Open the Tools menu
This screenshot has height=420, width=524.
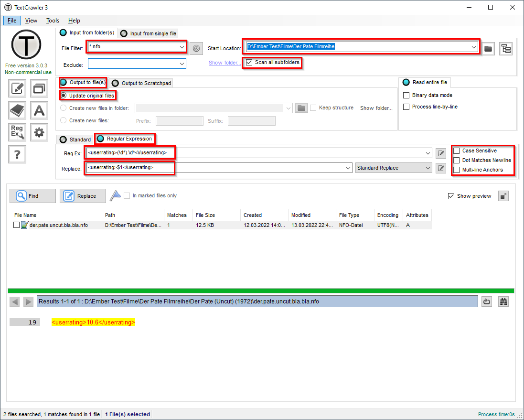(53, 21)
